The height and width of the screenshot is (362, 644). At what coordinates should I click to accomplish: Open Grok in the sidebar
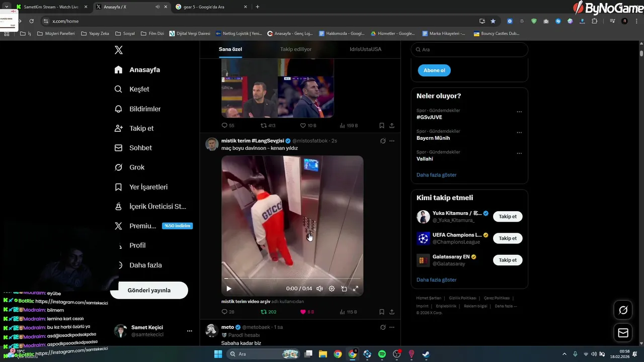[x=129, y=167]
